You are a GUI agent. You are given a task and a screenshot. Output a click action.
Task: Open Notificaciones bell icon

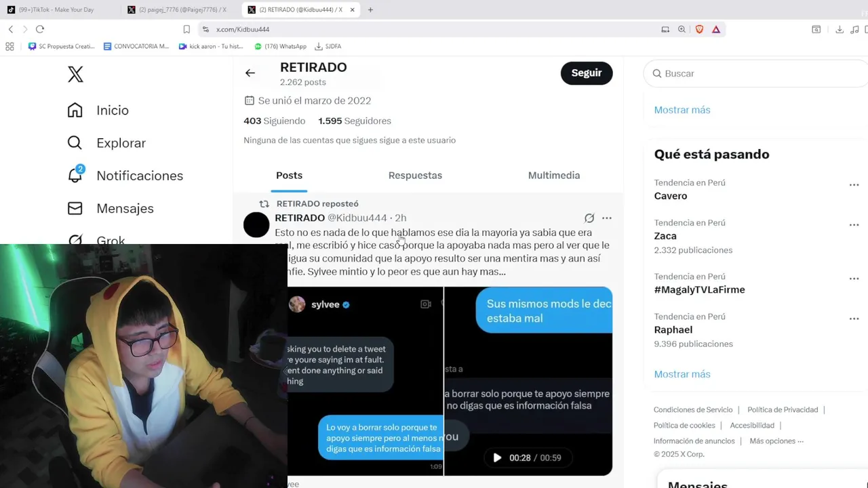tap(75, 175)
